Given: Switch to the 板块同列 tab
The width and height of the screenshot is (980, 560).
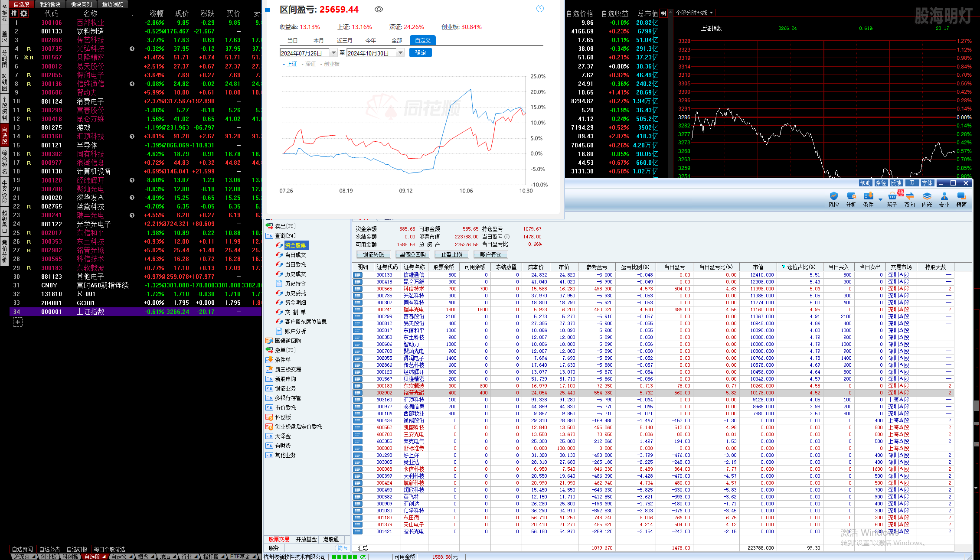Looking at the screenshot, I should pyautogui.click(x=82, y=4).
